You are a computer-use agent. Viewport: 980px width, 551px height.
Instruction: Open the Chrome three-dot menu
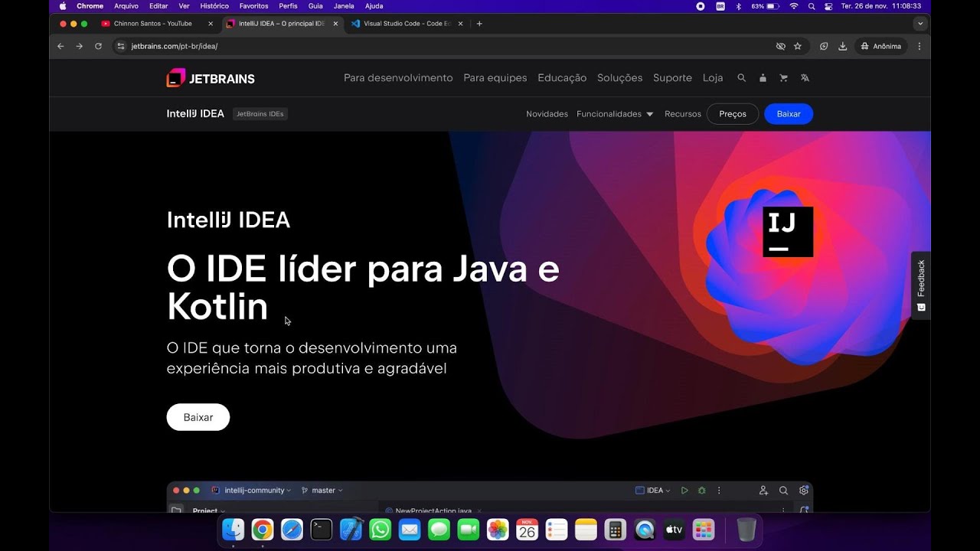pyautogui.click(x=920, y=46)
